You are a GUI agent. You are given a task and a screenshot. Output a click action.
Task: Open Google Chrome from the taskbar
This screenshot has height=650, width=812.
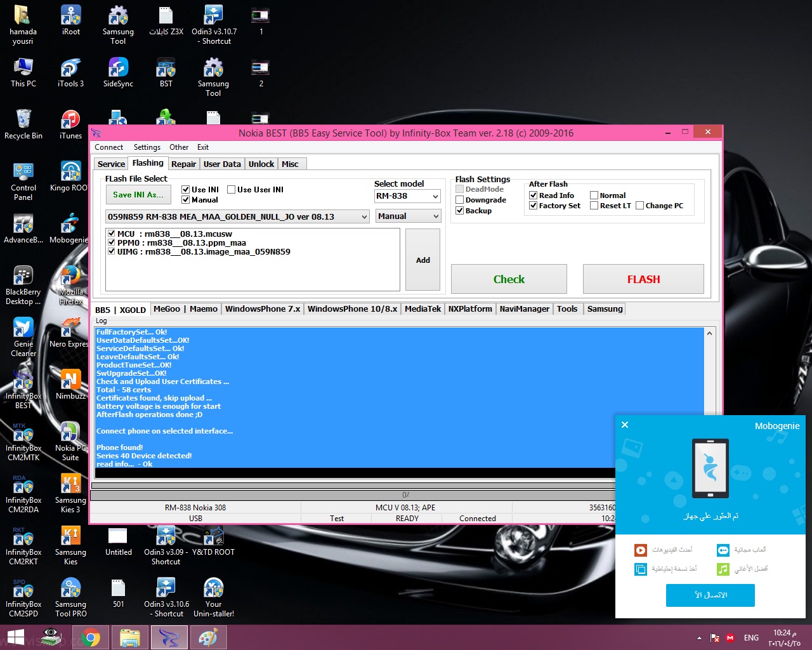click(90, 637)
